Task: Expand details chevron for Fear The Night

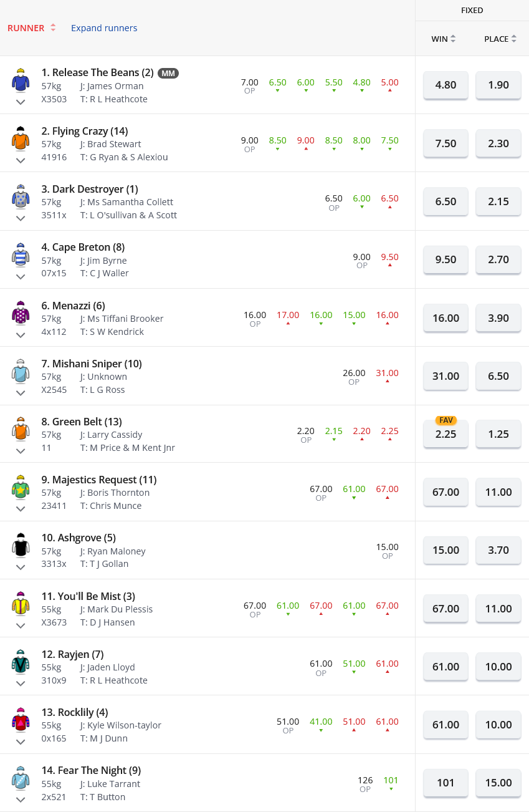Action: coord(21,800)
